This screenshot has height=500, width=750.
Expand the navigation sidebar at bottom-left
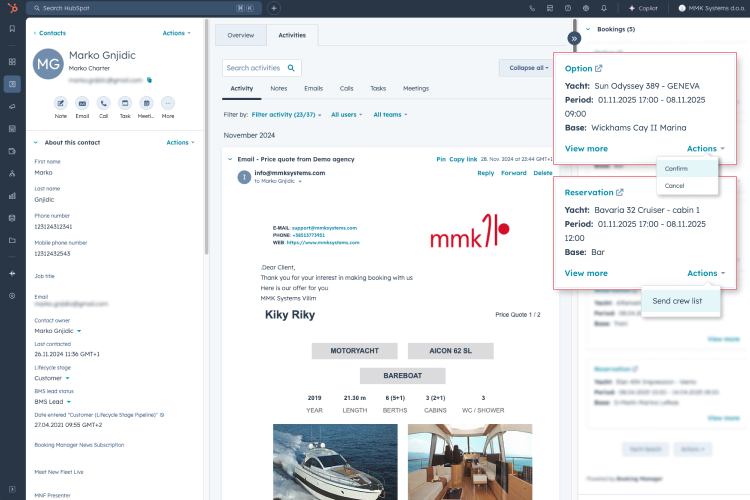tap(12, 489)
